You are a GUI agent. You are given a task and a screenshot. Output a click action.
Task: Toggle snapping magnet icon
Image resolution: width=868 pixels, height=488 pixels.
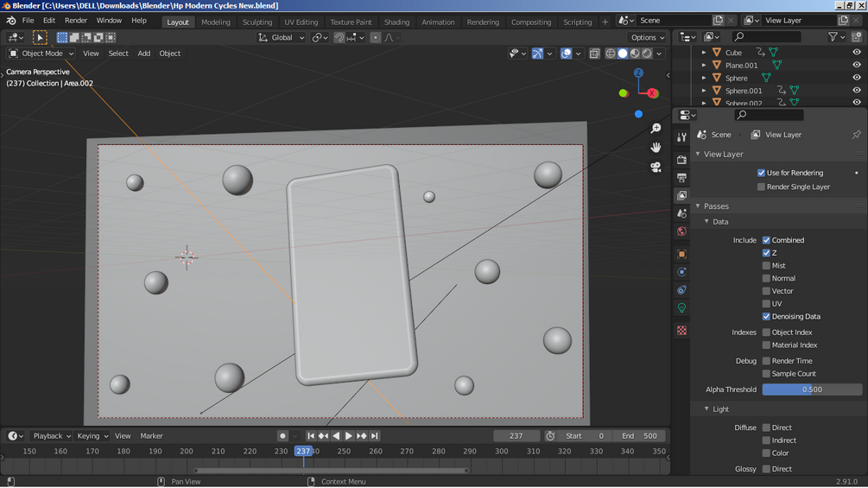(339, 38)
